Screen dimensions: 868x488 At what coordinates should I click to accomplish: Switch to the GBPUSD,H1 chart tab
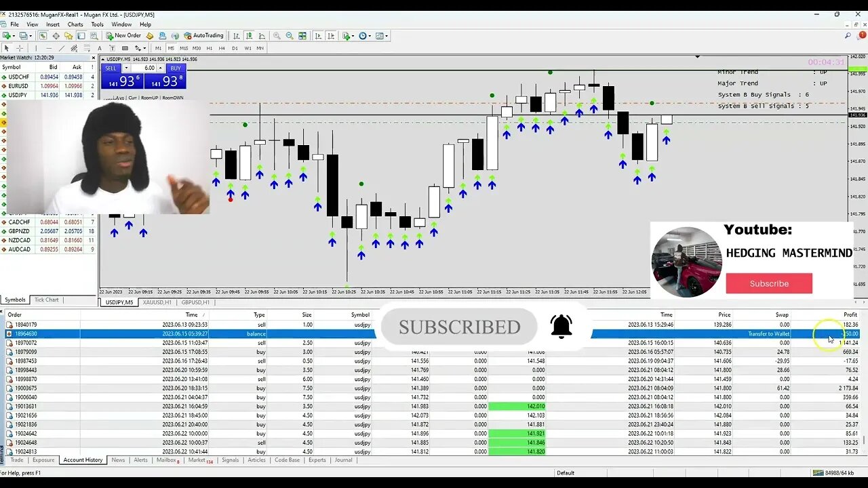point(195,302)
